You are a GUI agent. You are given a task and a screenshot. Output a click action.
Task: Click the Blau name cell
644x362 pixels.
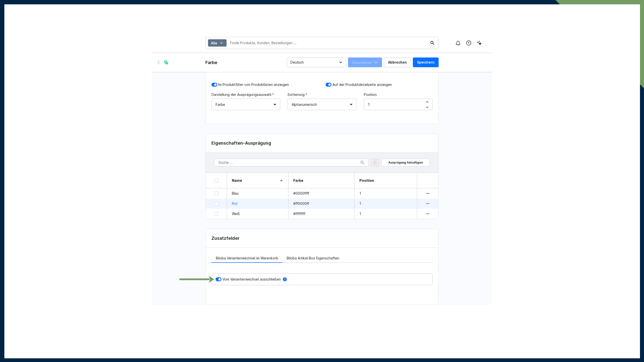tap(258, 193)
